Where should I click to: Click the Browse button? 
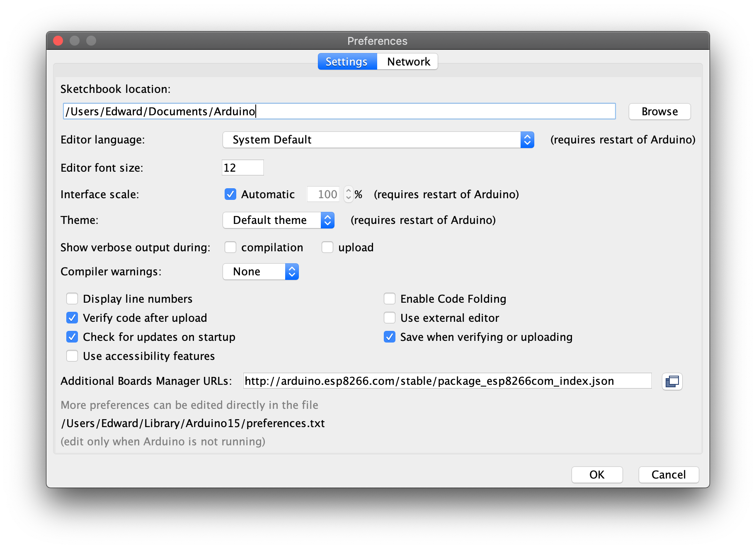pos(659,112)
